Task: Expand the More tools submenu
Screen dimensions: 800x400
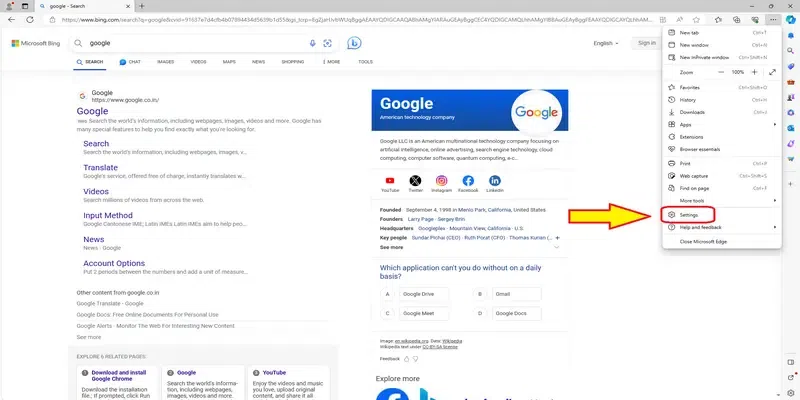Action: click(x=721, y=201)
